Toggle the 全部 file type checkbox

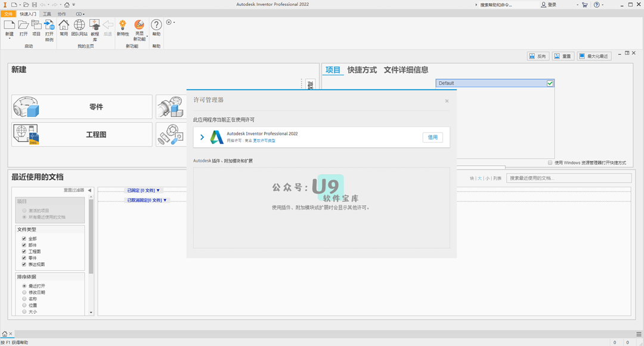[x=24, y=239]
